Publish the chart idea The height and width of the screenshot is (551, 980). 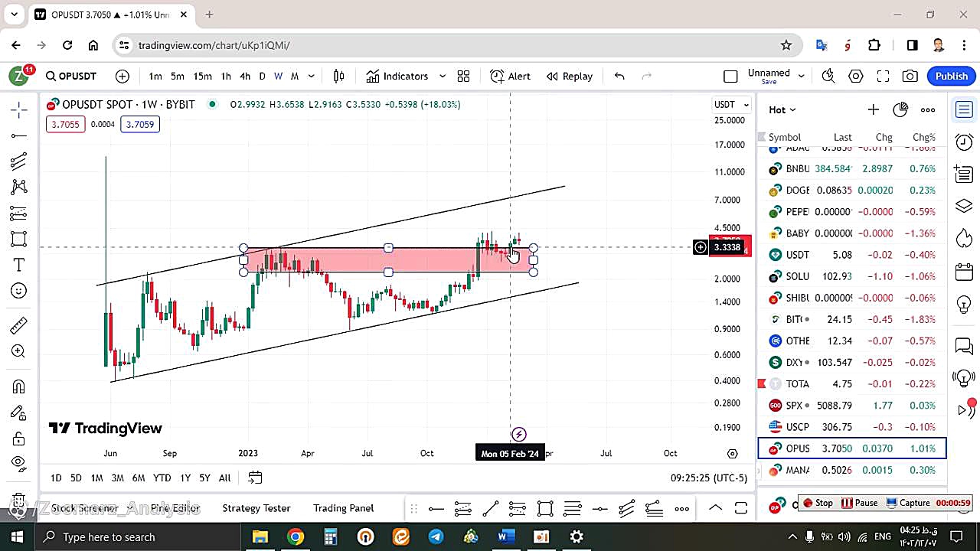(x=952, y=76)
